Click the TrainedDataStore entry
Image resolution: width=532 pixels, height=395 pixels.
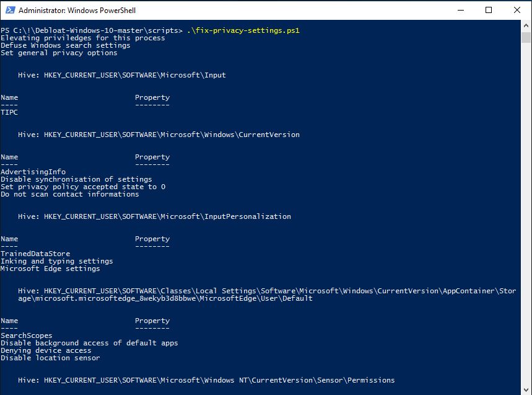35,254
